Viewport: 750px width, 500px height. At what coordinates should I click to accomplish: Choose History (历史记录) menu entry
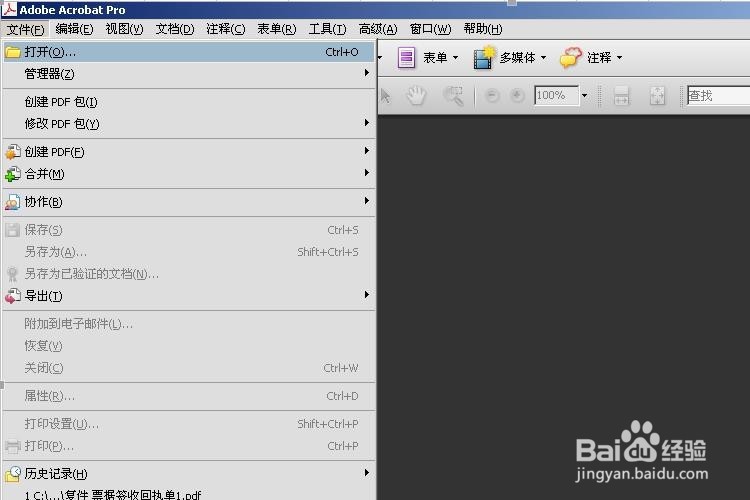pos(188,474)
